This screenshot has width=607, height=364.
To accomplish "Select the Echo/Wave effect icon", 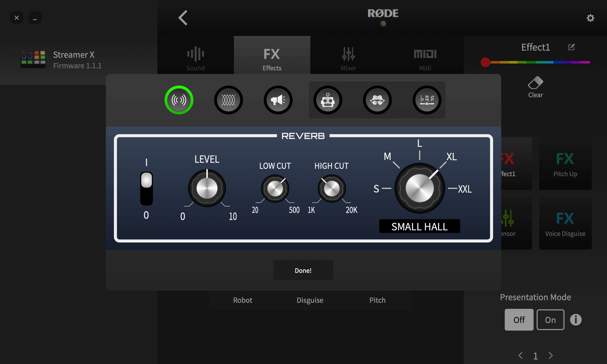I will (228, 100).
